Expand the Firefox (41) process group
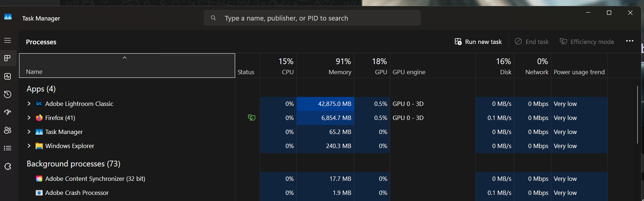This screenshot has height=201, width=644. click(29, 118)
